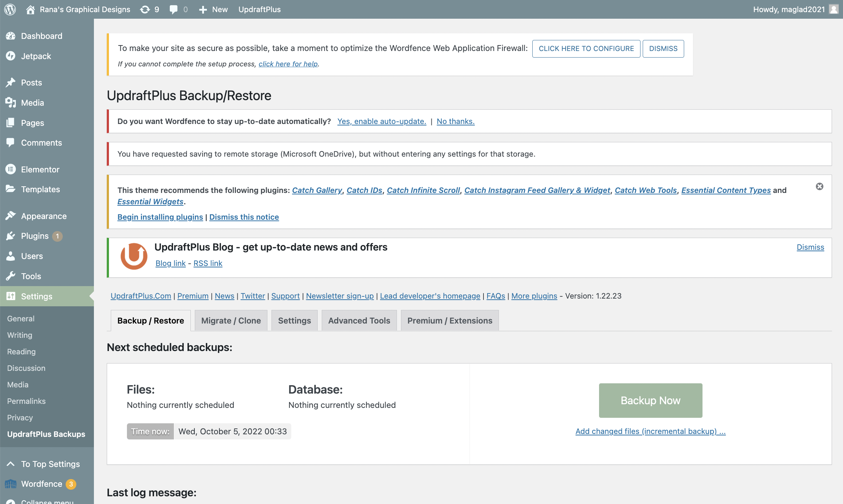Click the Pages icon in sidebar
The height and width of the screenshot is (504, 843).
11,123
